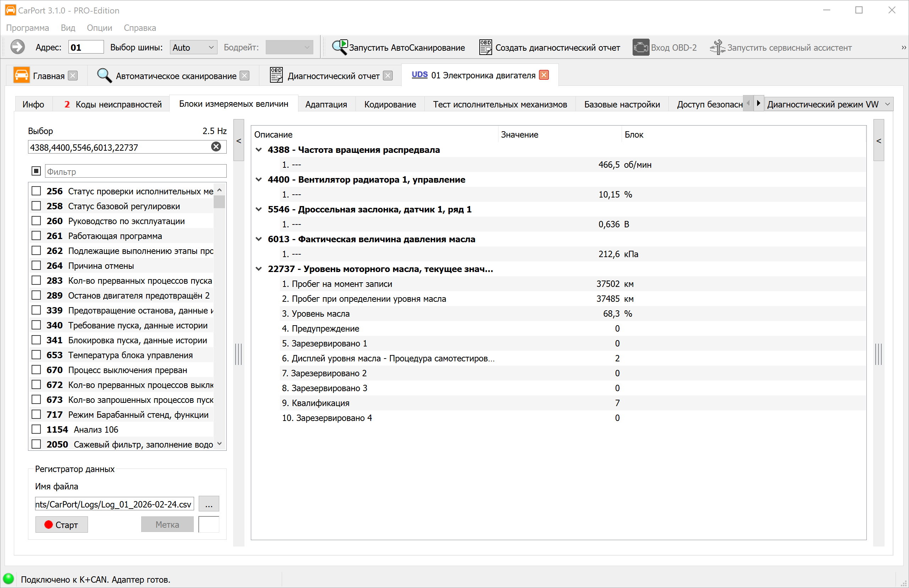Viewport: 909px width, 588px height.
Task: Create diagnostic report via OBD document icon
Action: pyautogui.click(x=485, y=48)
